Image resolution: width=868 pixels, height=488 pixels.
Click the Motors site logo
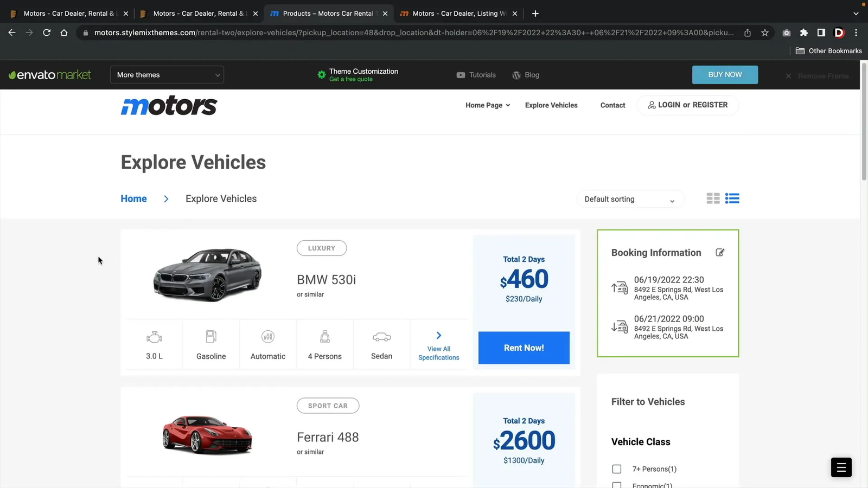point(169,106)
